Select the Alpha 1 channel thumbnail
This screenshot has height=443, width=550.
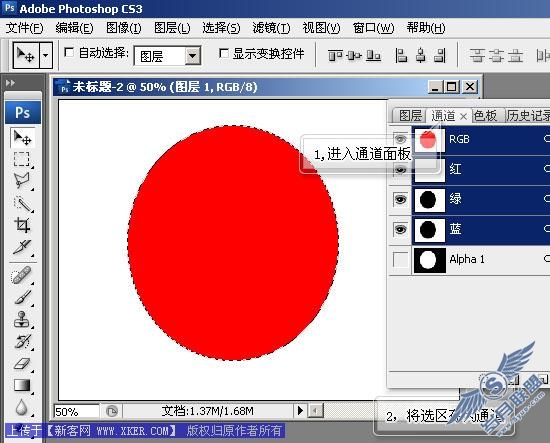pyautogui.click(x=430, y=260)
